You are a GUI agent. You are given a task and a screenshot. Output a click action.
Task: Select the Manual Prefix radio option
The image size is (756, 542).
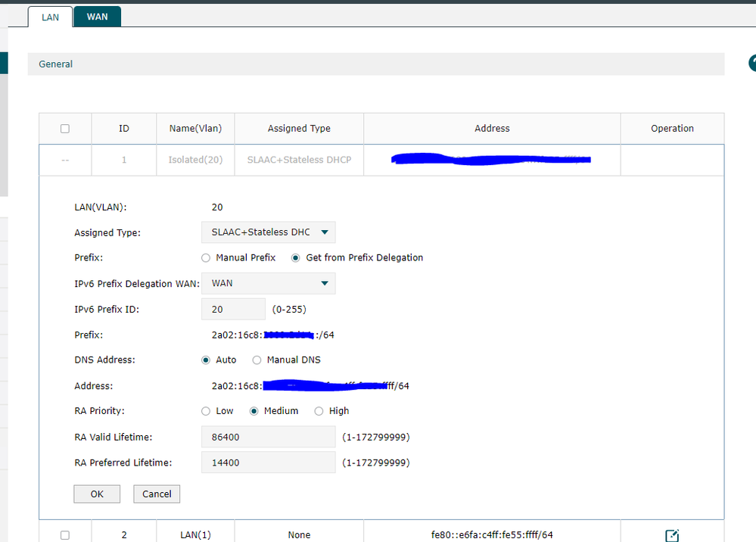tap(206, 258)
